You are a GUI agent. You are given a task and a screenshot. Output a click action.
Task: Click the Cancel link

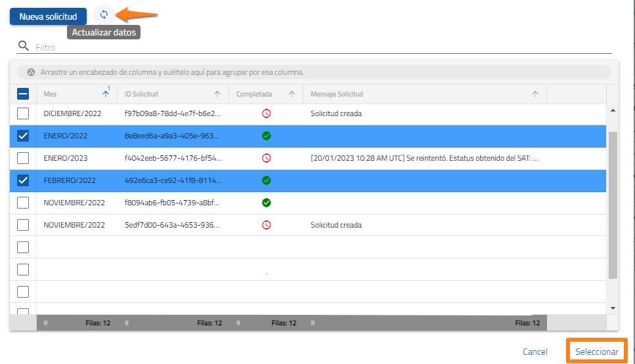pos(535,352)
